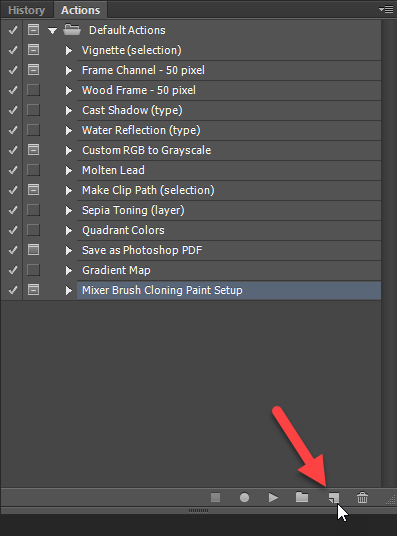Toggle Save as Photoshop PDF checkmark
The image size is (397, 536).
click(13, 250)
